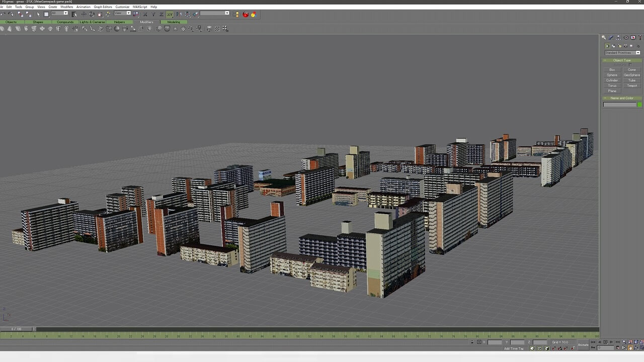Open the MAXScript menu
The width and height of the screenshot is (644, 362).
tap(139, 7)
